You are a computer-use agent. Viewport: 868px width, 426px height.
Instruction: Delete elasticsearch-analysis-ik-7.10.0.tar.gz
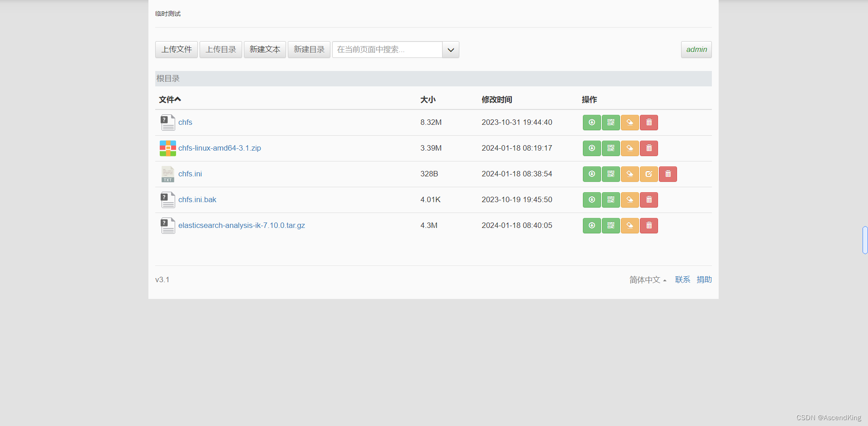pyautogui.click(x=649, y=225)
